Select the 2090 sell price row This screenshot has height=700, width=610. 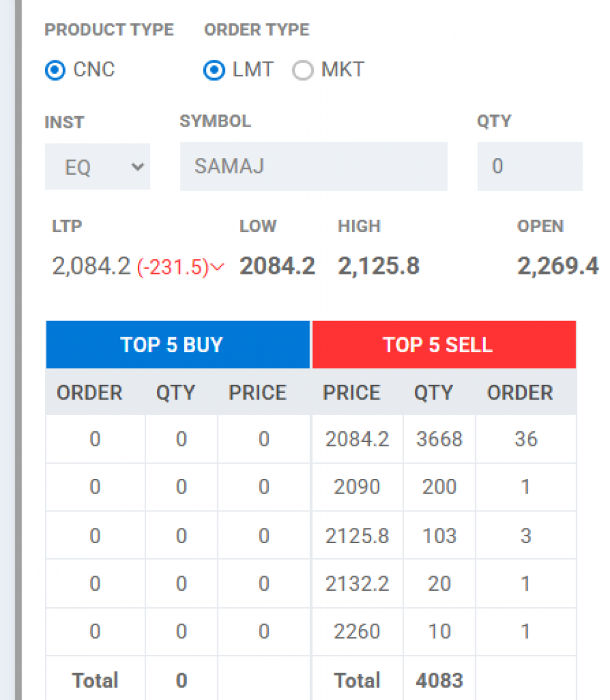[x=357, y=487]
